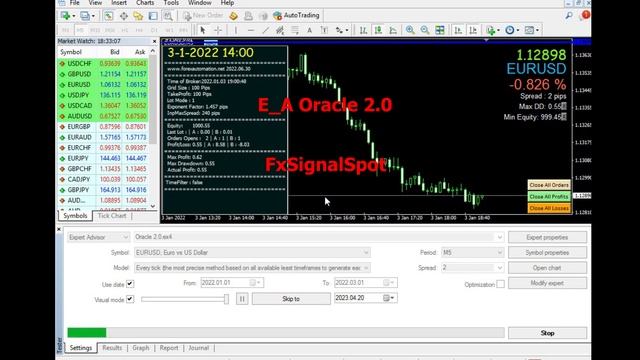Select the text 'A' drawing tool

tap(309, 30)
